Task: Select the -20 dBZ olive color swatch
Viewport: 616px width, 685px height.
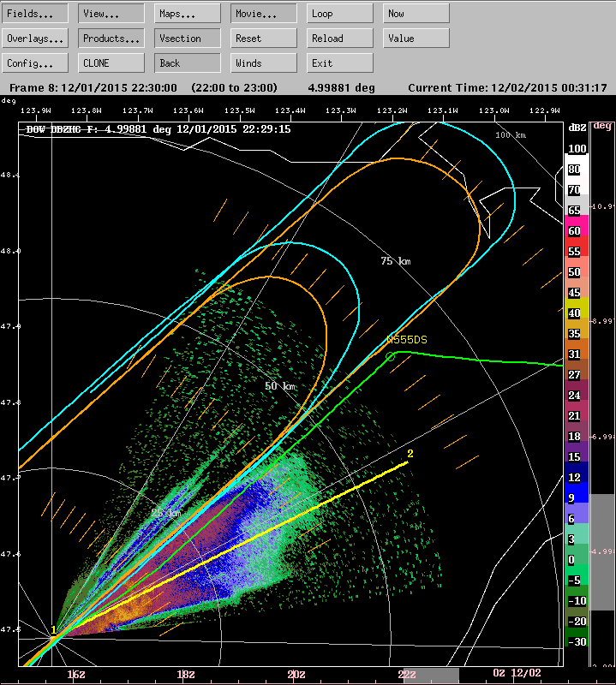Action: 577,616
